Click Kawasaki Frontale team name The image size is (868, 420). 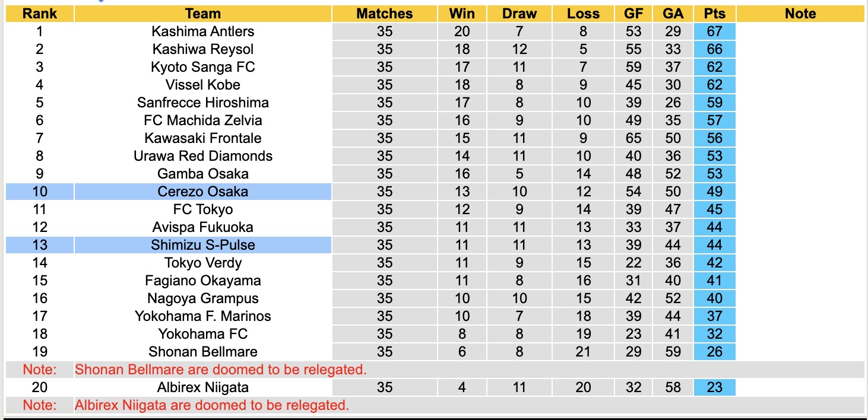[202, 138]
